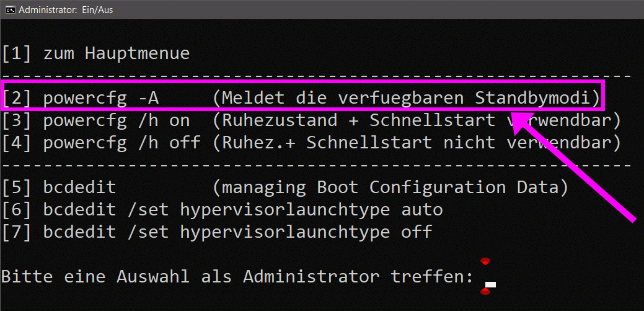644x311 pixels.
Task: Click the Meldet die verfuegbaren Standbymodi description
Action: (x=407, y=98)
